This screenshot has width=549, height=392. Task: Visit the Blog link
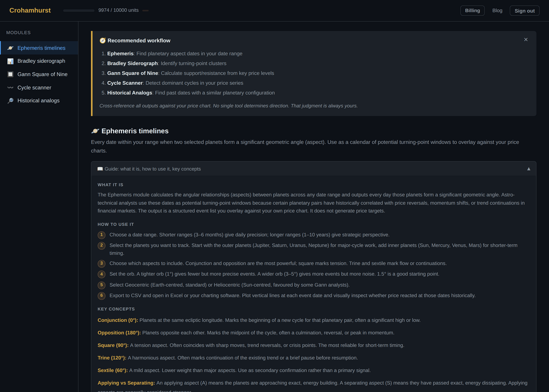[x=497, y=11]
